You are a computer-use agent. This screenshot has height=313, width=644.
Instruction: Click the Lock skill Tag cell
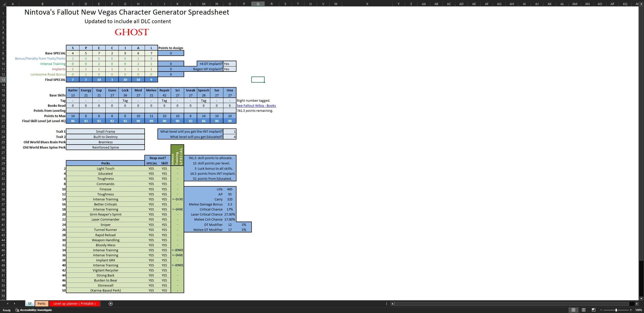pos(125,100)
